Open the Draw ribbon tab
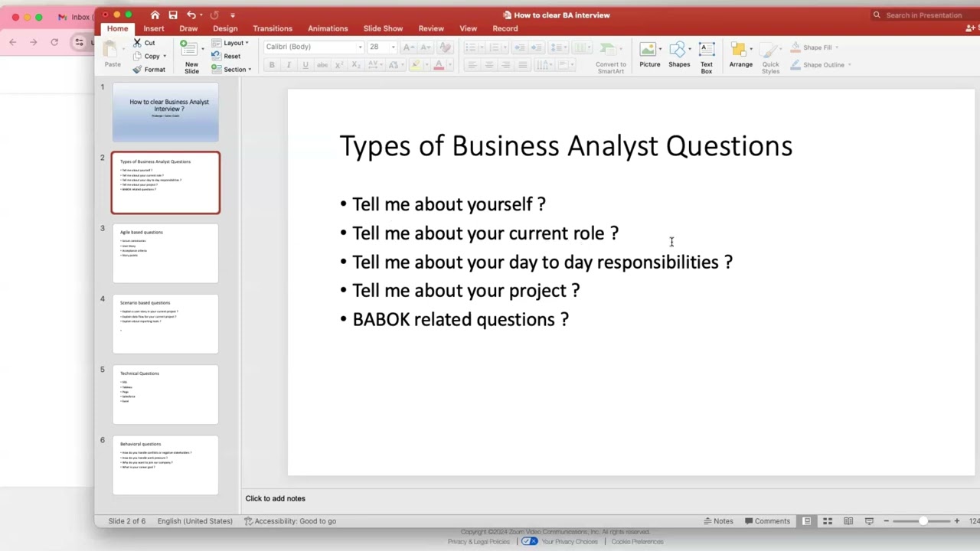This screenshot has height=551, width=980. pyautogui.click(x=188, y=28)
